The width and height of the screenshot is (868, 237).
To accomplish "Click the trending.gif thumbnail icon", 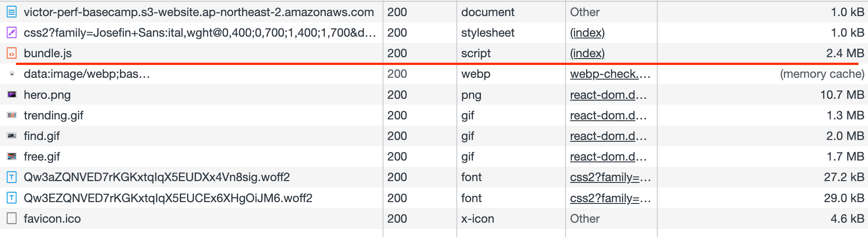I will 12,115.
